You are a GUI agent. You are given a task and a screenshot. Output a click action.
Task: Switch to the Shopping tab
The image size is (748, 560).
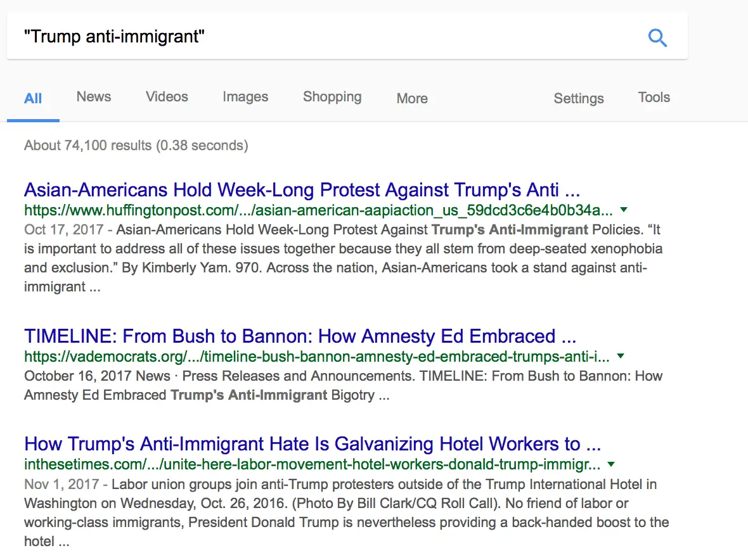tap(332, 97)
